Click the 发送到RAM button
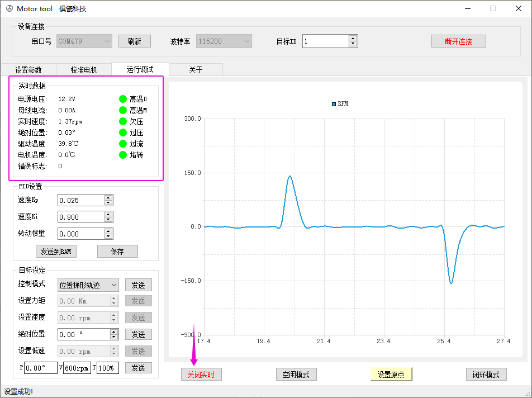 click(x=56, y=252)
